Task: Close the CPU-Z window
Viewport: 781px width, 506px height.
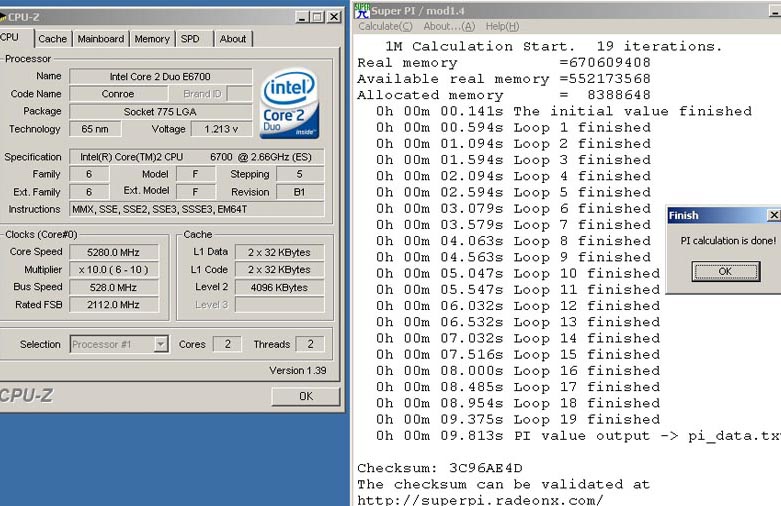Action: tap(334, 17)
